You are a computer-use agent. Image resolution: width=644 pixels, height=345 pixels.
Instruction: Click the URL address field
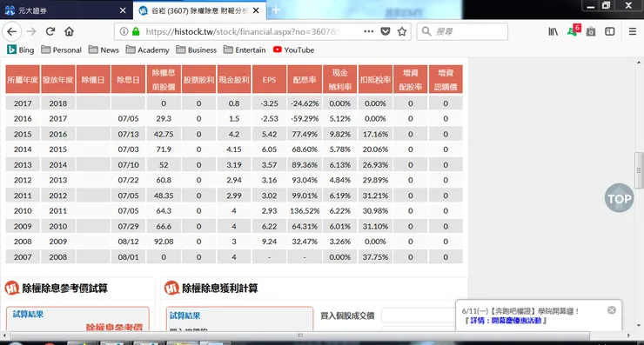click(242, 31)
